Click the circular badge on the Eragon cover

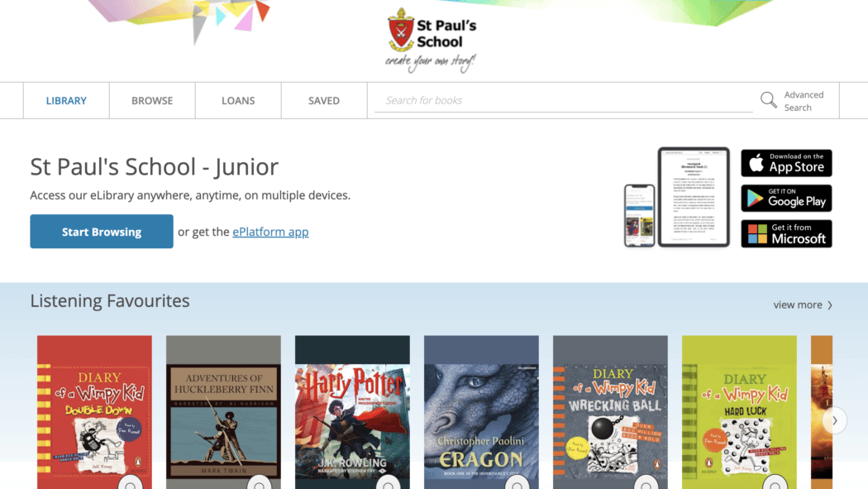517,484
